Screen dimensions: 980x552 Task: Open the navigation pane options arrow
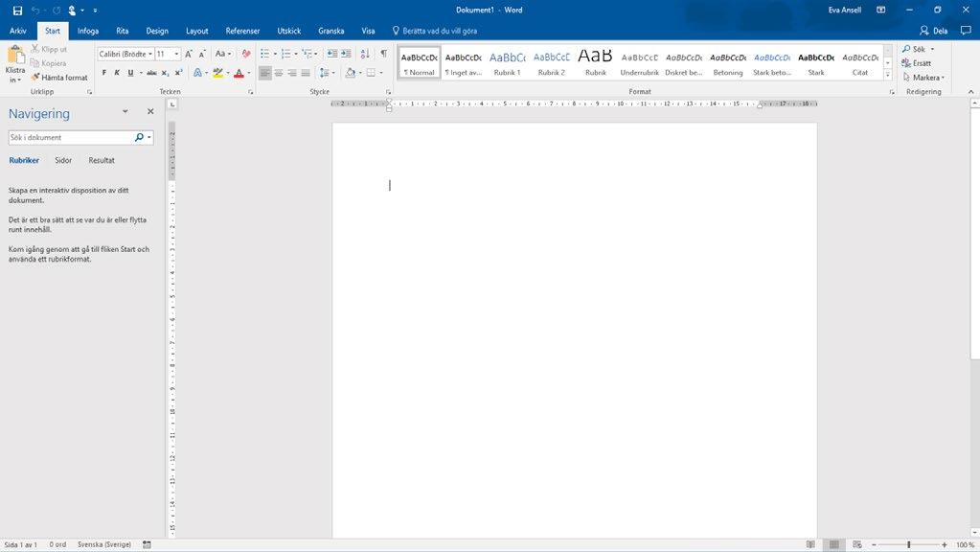coord(125,111)
